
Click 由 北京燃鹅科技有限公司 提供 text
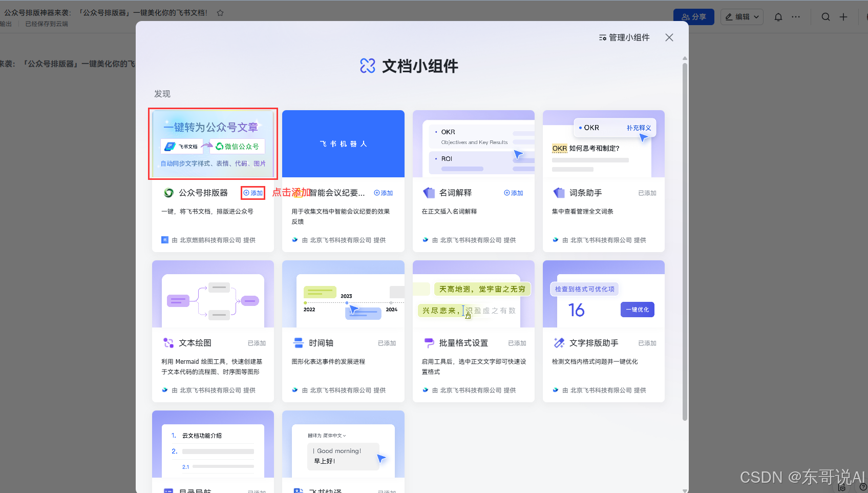tap(214, 240)
